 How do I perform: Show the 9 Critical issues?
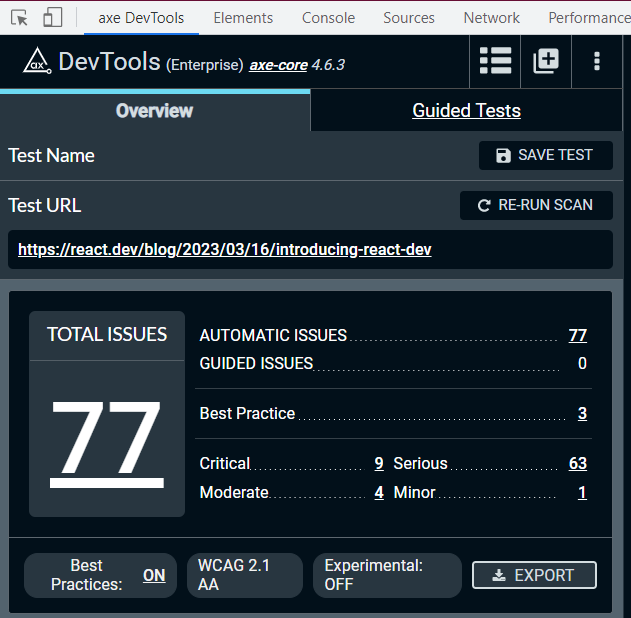click(x=379, y=463)
